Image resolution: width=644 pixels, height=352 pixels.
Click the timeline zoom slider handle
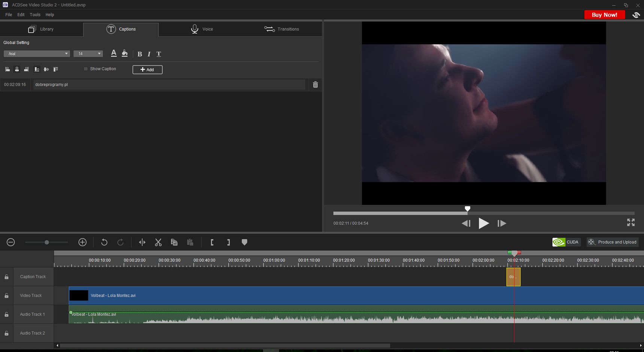(x=47, y=243)
